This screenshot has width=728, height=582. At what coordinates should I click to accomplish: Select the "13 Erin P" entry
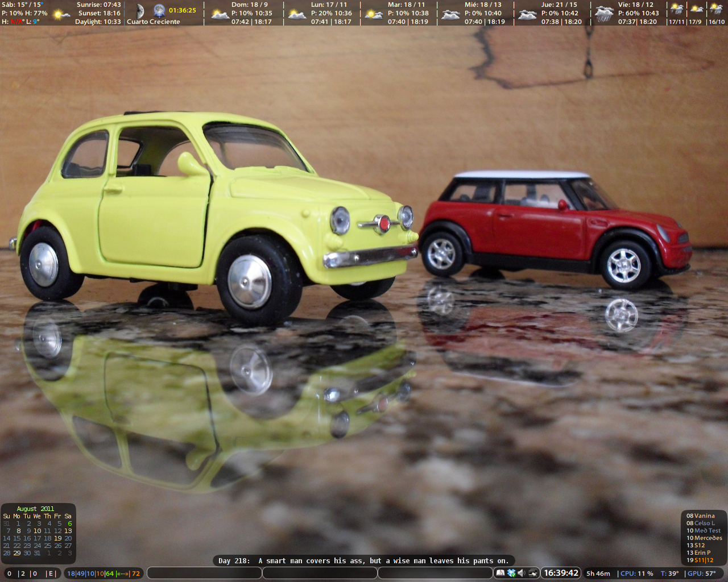point(698,553)
